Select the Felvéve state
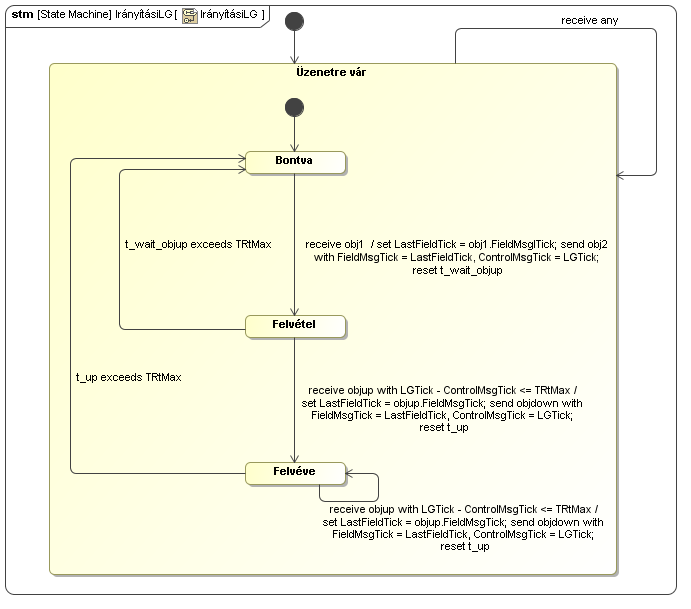The image size is (691, 609). pyautogui.click(x=295, y=473)
